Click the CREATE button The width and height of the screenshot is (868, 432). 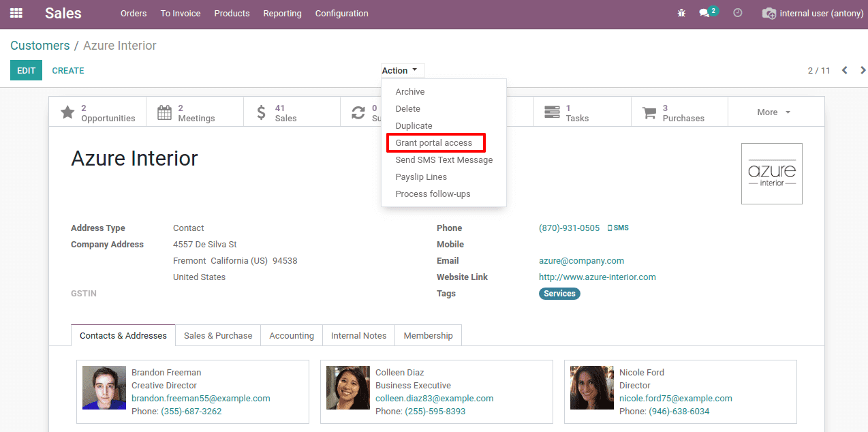pyautogui.click(x=68, y=70)
